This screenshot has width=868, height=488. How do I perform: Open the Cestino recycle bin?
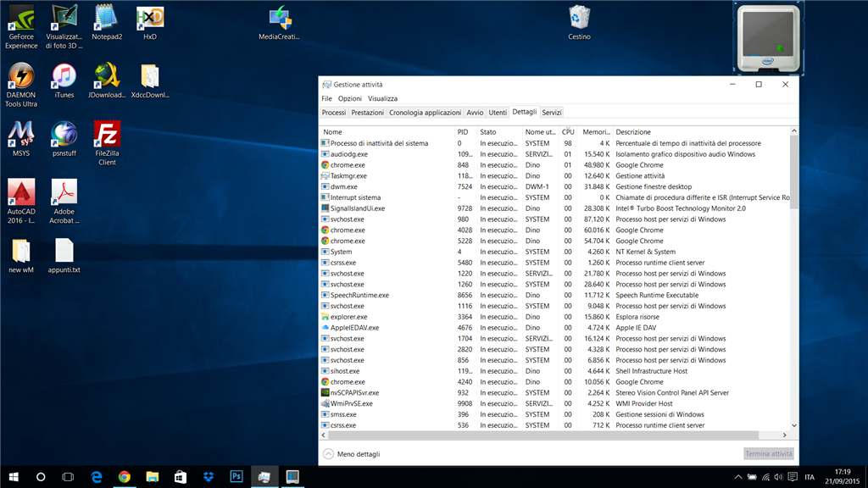pos(579,22)
